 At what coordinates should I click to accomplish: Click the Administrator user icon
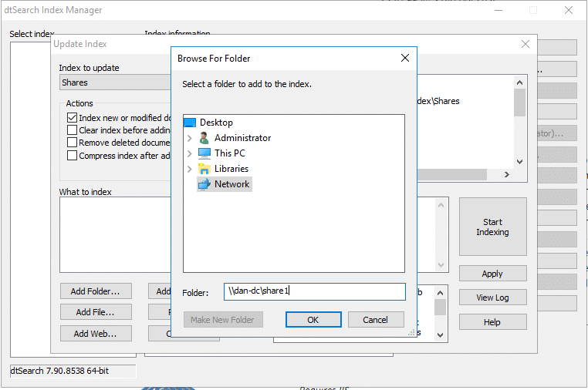coord(204,138)
